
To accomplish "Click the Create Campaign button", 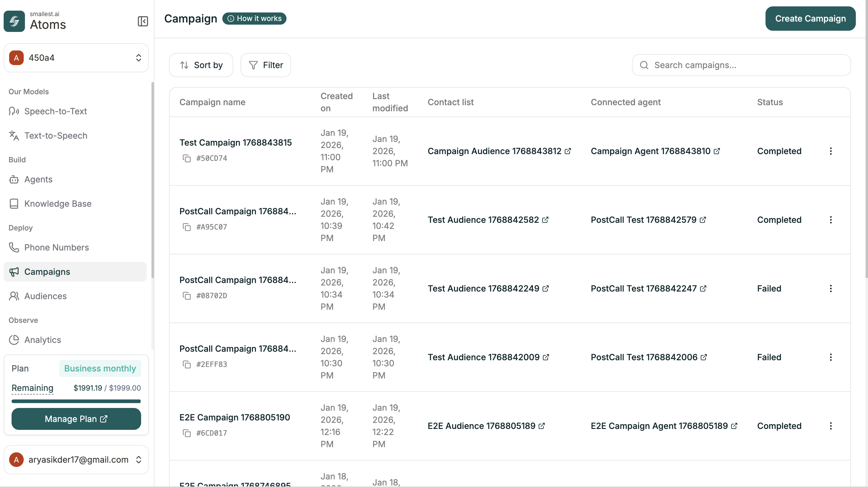I will pyautogui.click(x=811, y=19).
